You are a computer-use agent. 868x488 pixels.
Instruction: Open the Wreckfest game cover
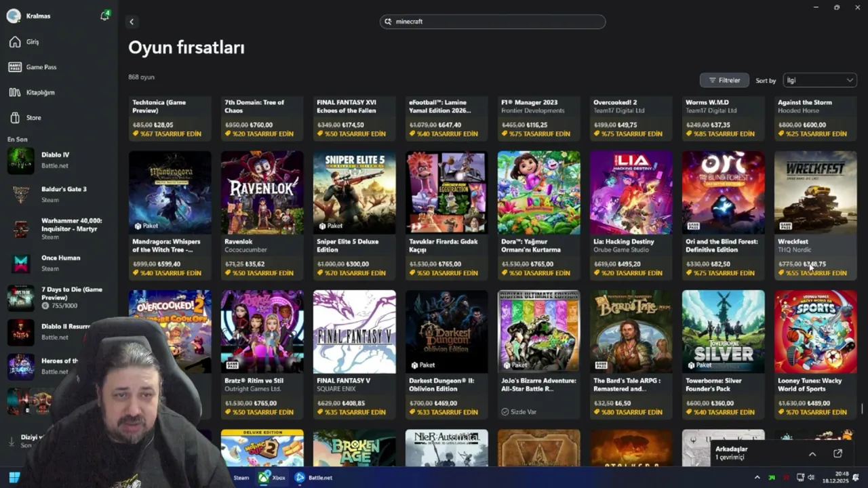[815, 192]
